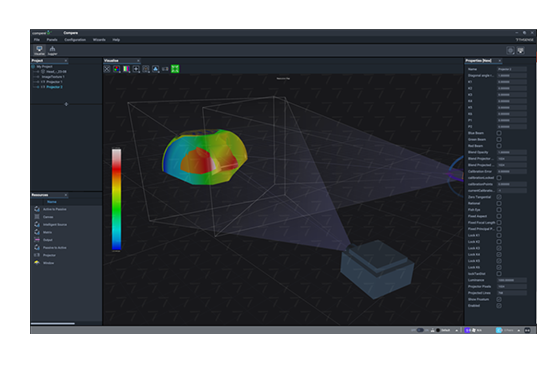Toggle the Red Beam checkbox
560x370 pixels.
(499, 146)
